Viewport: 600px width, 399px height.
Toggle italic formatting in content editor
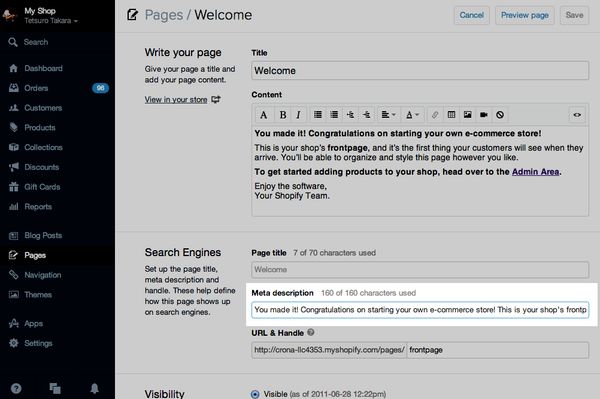[x=298, y=115]
